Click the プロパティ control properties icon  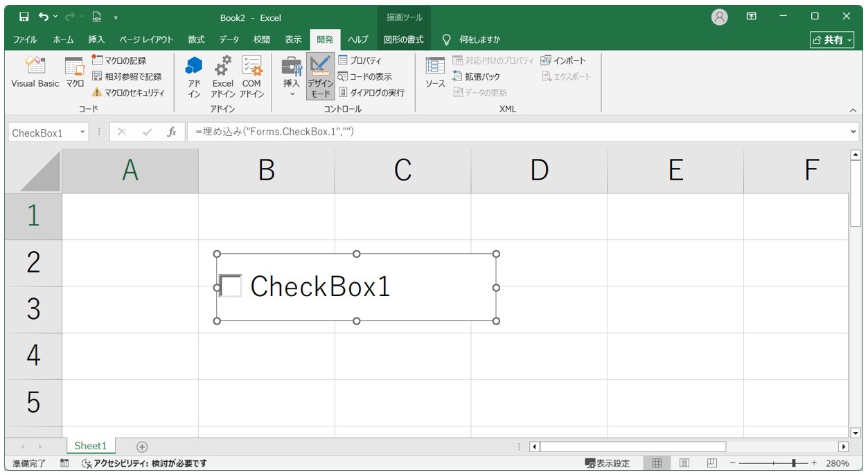(360, 60)
